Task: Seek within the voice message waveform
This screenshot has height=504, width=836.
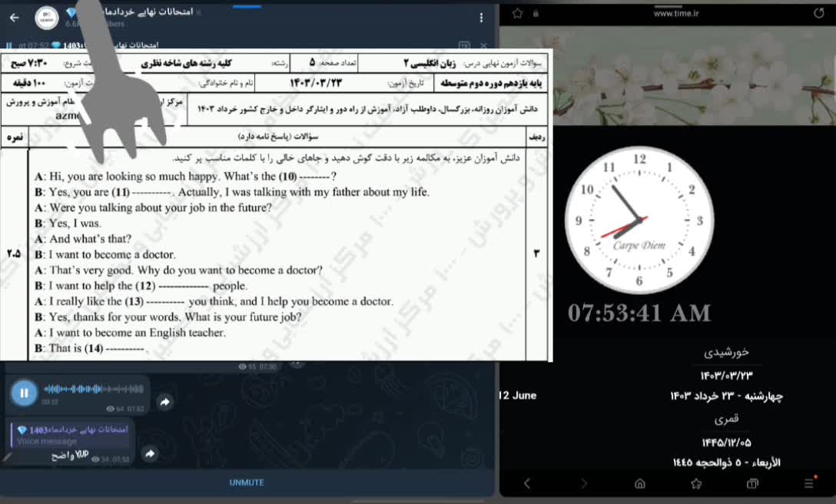Action: [94, 389]
